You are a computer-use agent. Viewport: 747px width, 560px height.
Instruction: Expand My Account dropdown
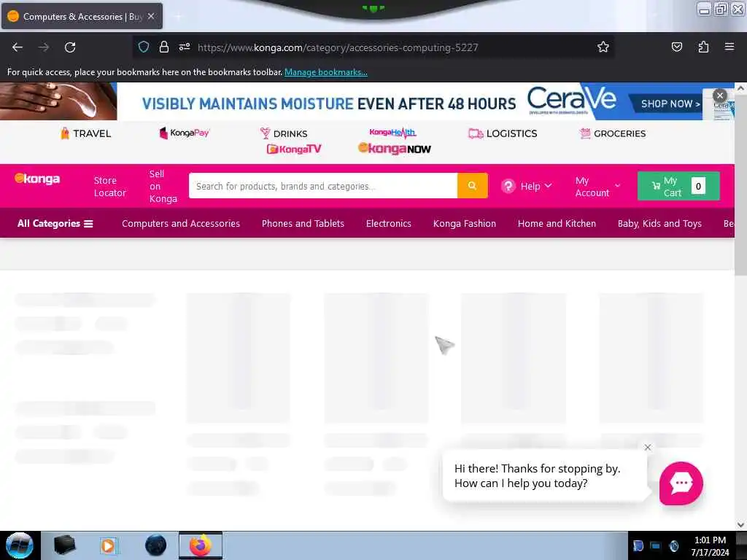598,186
